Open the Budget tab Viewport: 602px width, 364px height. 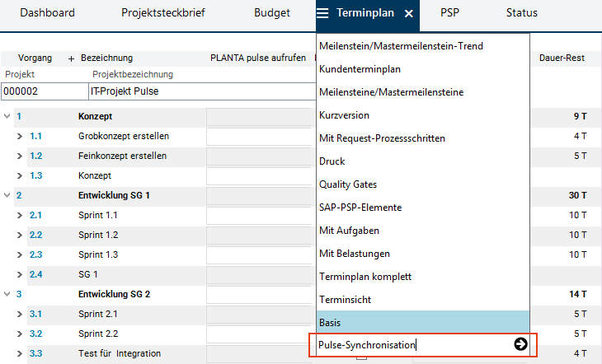point(272,13)
